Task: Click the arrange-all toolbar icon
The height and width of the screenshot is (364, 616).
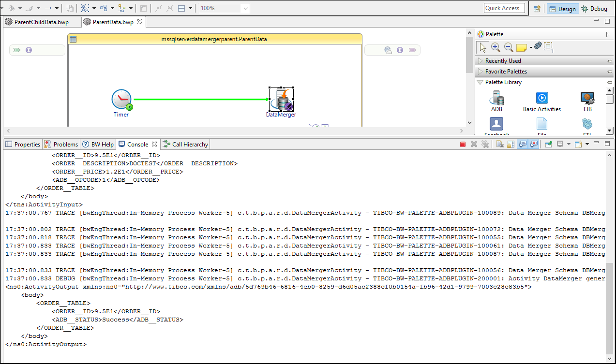Action: pyautogui.click(x=85, y=8)
